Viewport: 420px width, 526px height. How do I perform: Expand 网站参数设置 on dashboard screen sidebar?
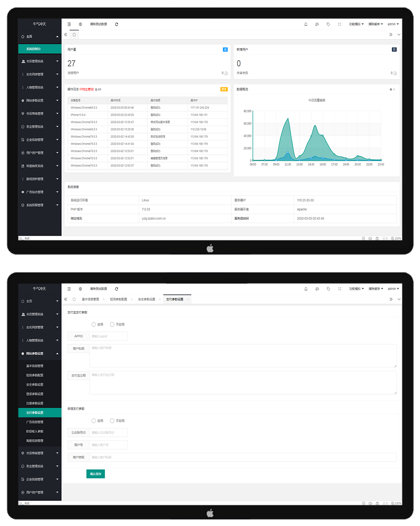40,100
